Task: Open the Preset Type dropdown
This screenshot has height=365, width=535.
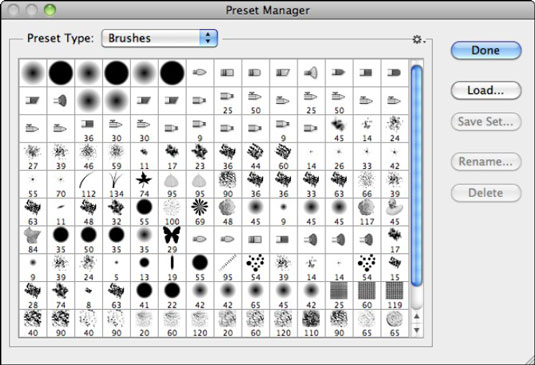Action: [160, 38]
